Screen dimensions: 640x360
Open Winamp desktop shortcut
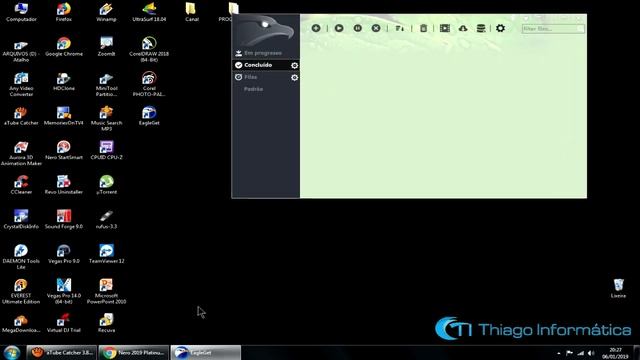(106, 12)
